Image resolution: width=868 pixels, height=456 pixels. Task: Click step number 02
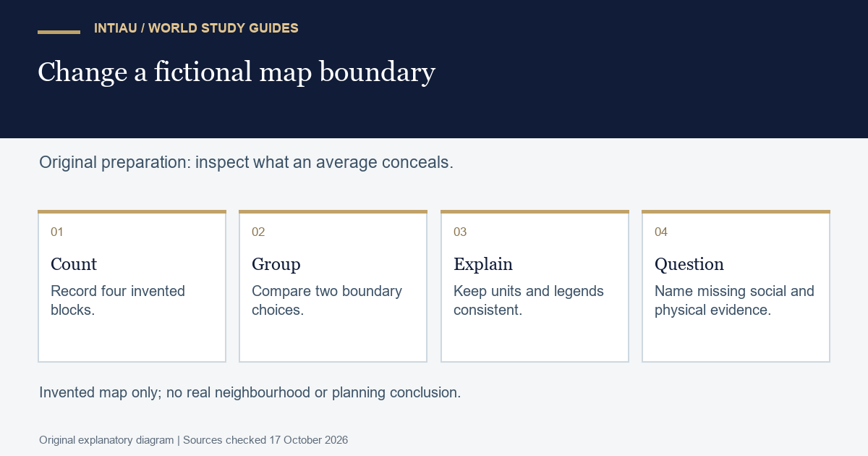pos(258,232)
